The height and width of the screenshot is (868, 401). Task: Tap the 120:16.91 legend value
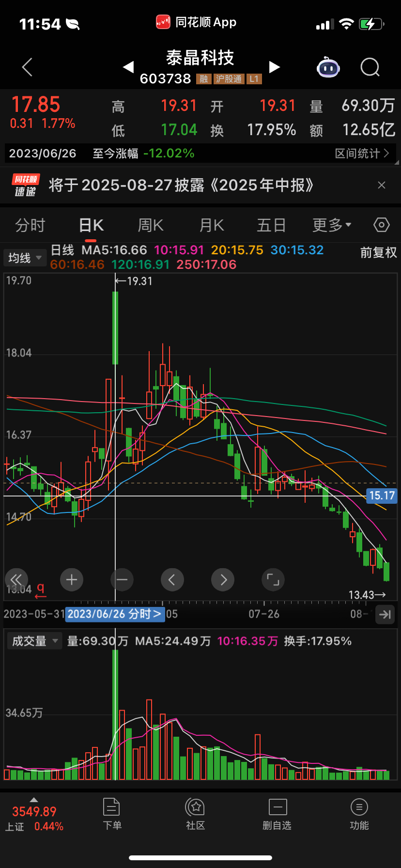coord(140,265)
